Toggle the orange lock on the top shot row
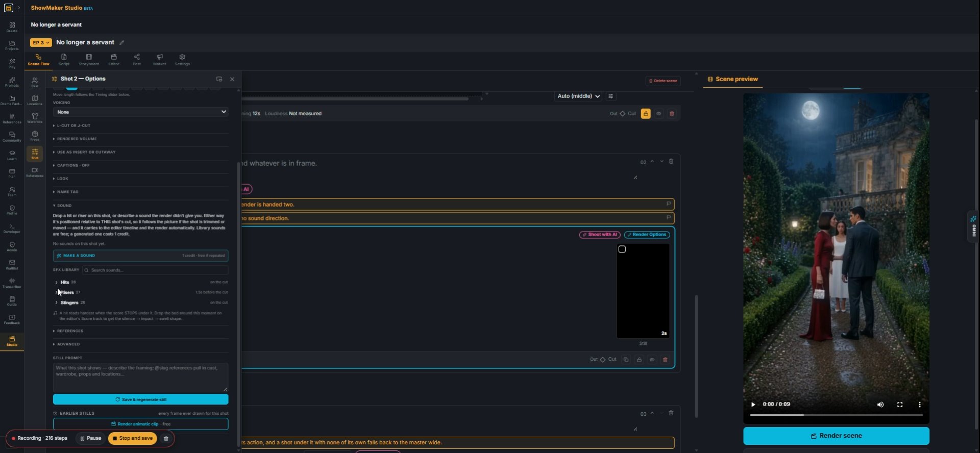 [646, 114]
